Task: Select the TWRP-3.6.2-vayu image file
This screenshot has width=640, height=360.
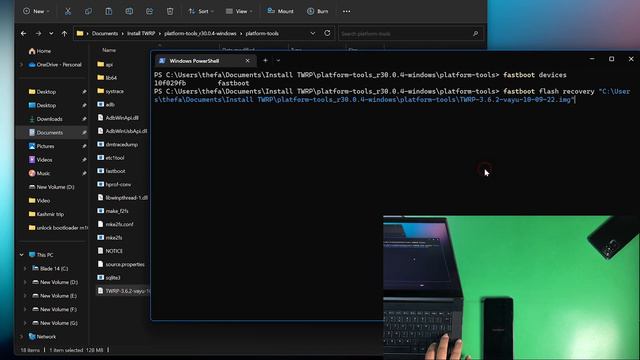Action: tap(124, 291)
